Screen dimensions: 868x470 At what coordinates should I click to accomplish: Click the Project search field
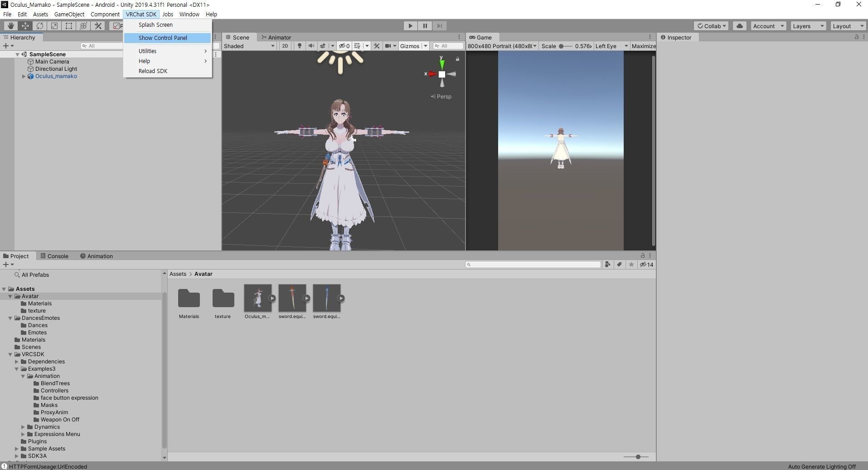(533, 264)
